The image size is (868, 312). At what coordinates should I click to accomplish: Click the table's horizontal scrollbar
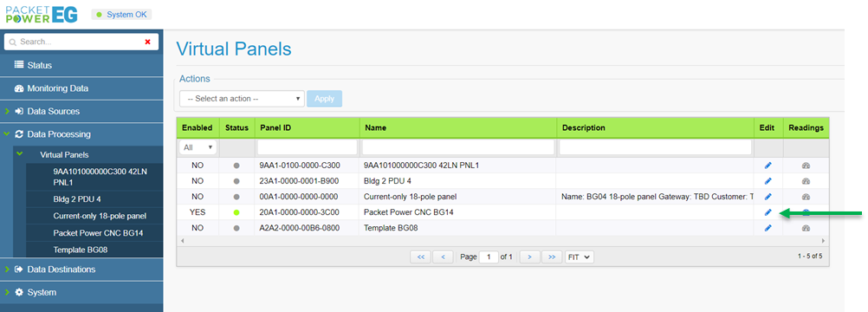[502, 241]
